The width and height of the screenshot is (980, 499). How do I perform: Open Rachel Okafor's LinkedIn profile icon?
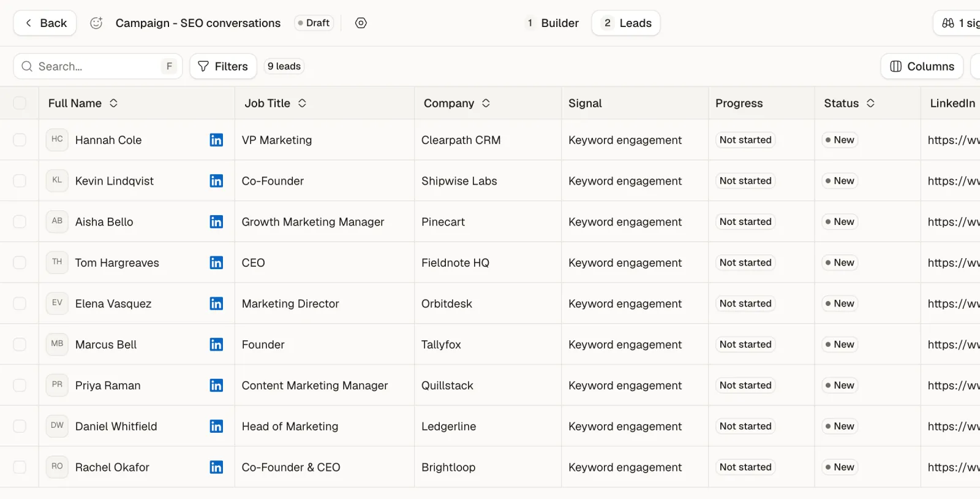(216, 467)
